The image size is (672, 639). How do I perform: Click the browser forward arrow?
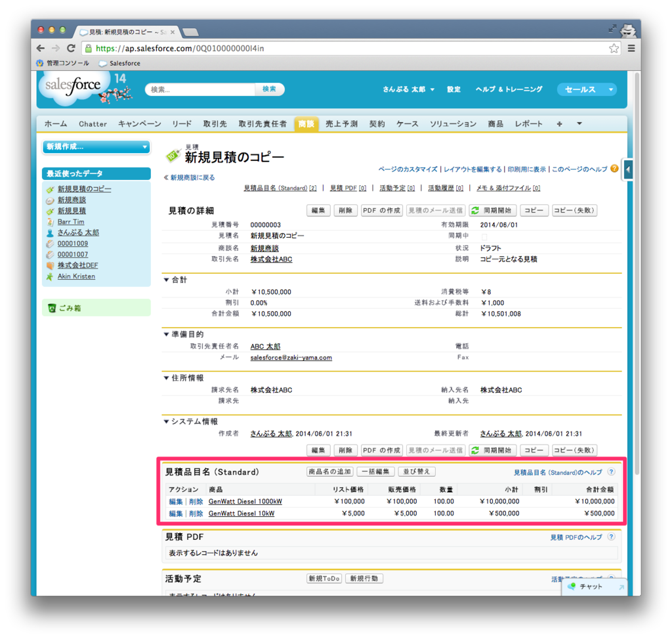pyautogui.click(x=56, y=48)
